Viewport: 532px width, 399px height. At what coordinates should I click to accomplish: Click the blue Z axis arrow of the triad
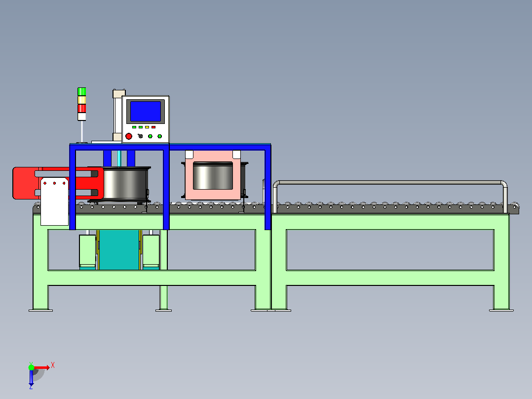[31, 378]
